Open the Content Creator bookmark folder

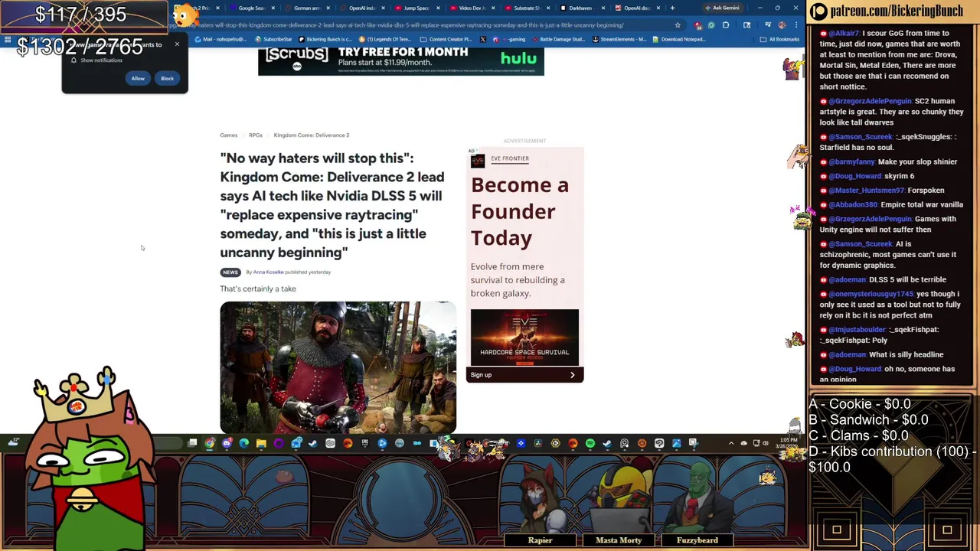pos(446,39)
